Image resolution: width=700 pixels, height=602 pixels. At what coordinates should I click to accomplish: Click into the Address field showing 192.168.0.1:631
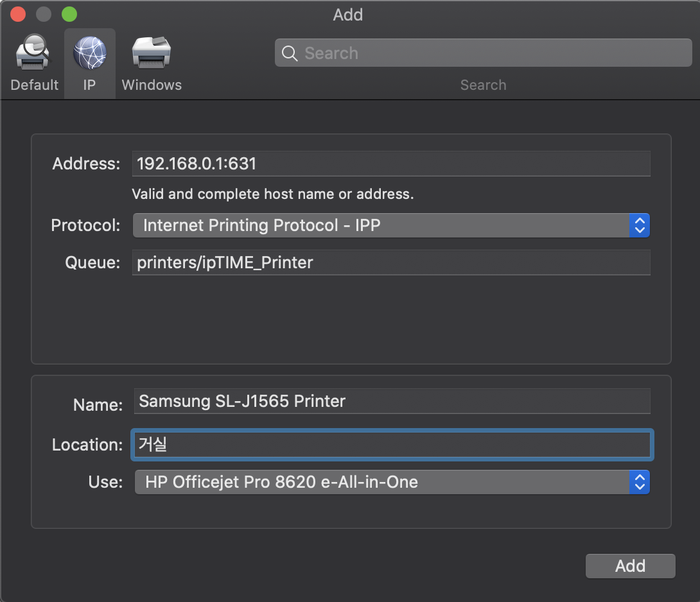[x=391, y=164]
